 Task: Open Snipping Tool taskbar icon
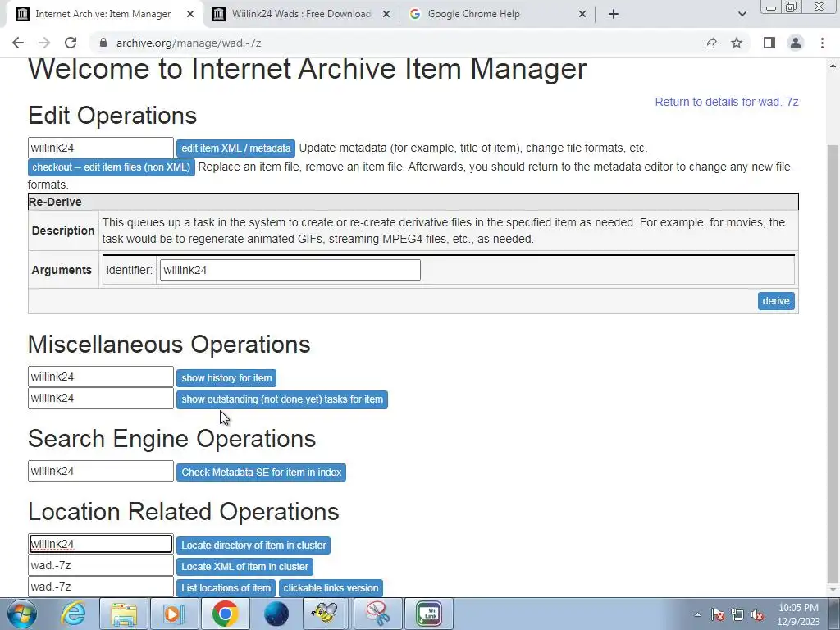point(377,614)
